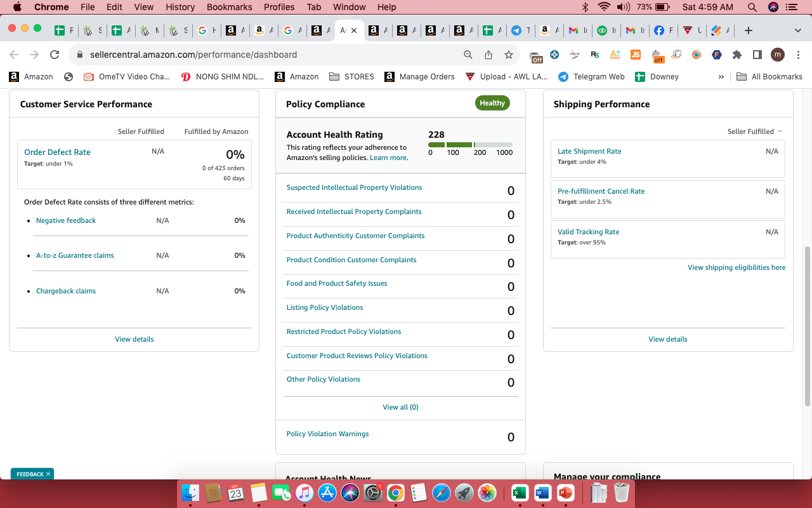Open Chrome's three-dot menu
This screenshot has height=508, width=812.
click(797, 55)
